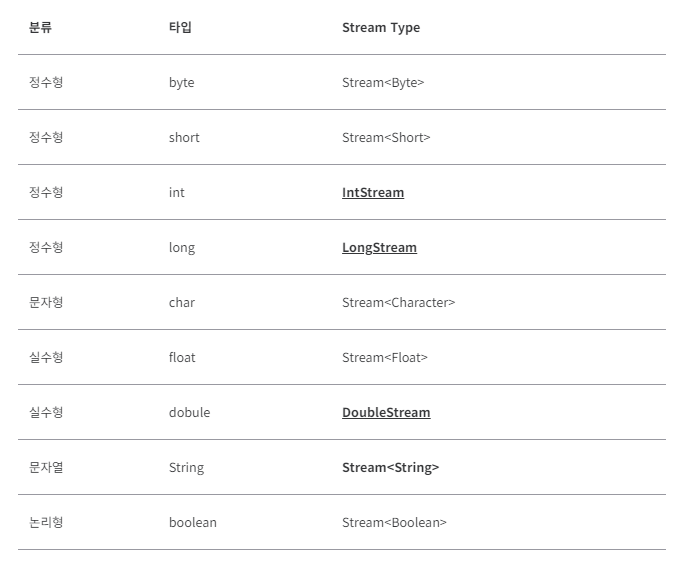Viewport: 675px width, 563px height.
Task: Click the 'Stream Type' column header
Action: (381, 28)
